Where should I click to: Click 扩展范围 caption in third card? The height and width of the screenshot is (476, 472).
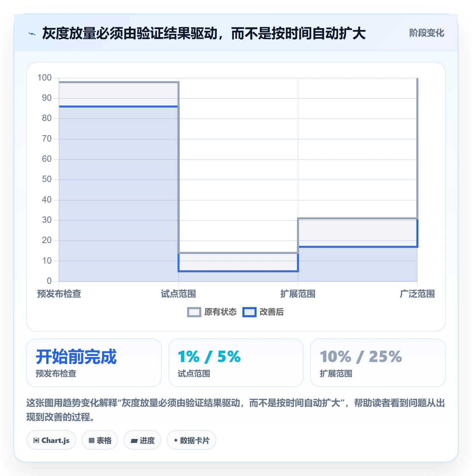tap(336, 374)
